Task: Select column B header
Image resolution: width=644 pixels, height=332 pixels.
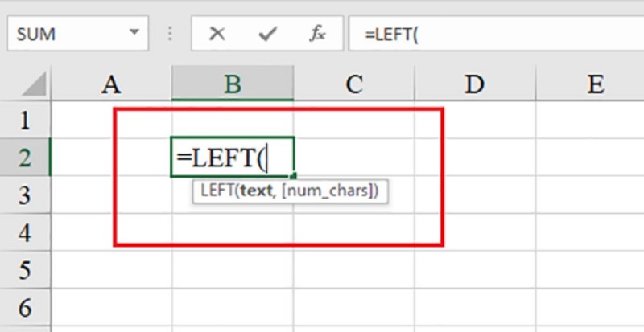Action: (232, 84)
